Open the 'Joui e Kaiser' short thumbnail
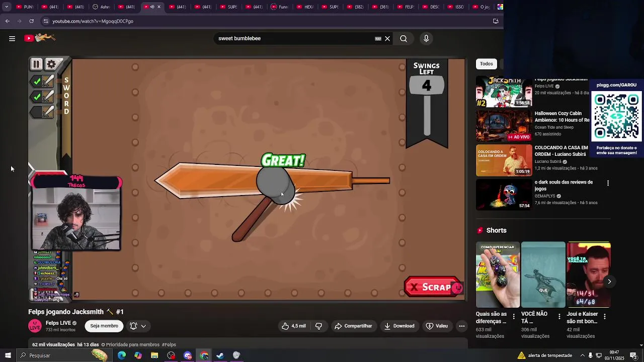This screenshot has width=644, height=362. coord(589,275)
